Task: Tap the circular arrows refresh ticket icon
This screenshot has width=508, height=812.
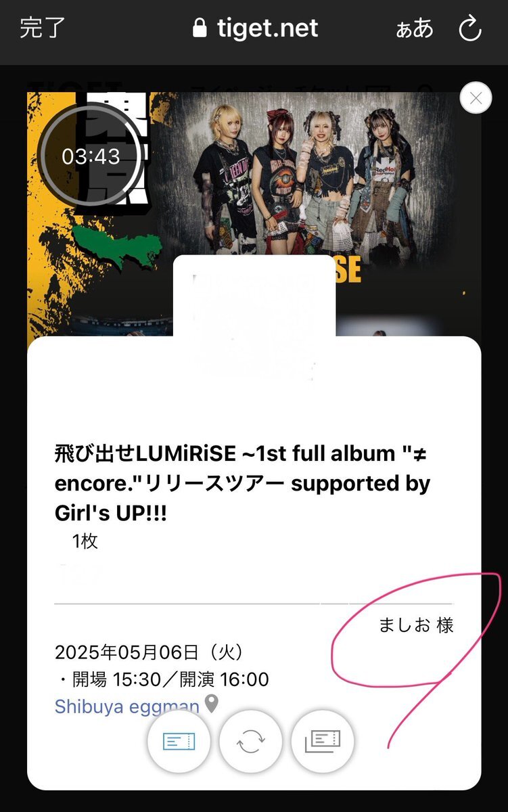Action: coord(250,742)
